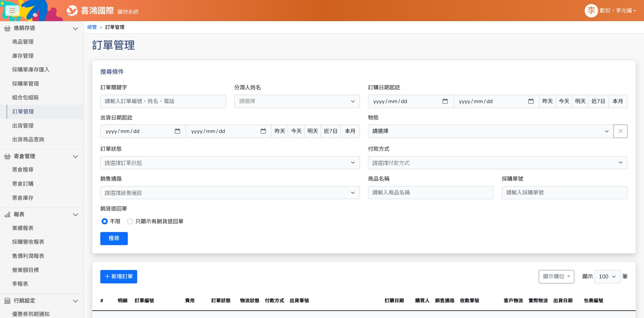Open calendar picker for shipping start date
Screen dimensions: 644x318
pos(177,131)
